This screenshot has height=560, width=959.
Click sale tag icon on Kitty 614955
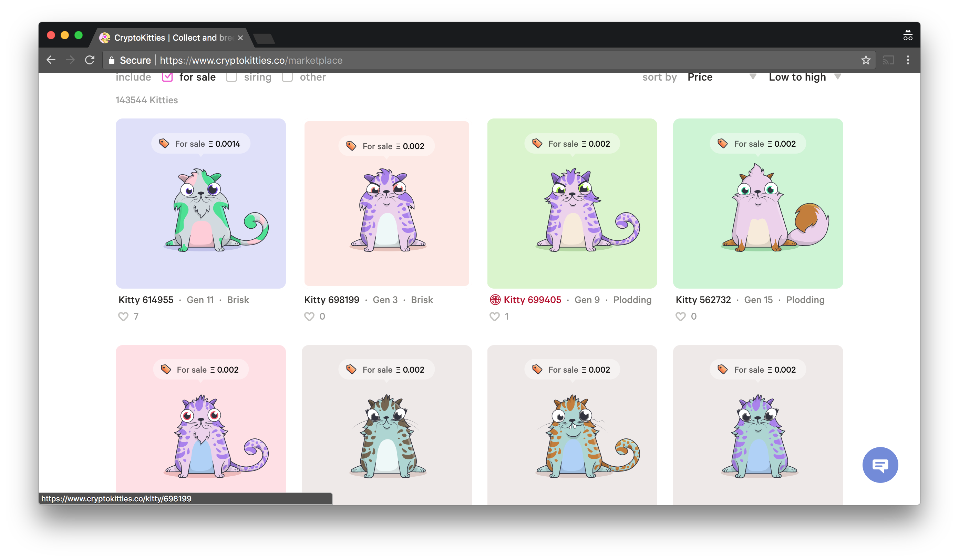coord(164,143)
